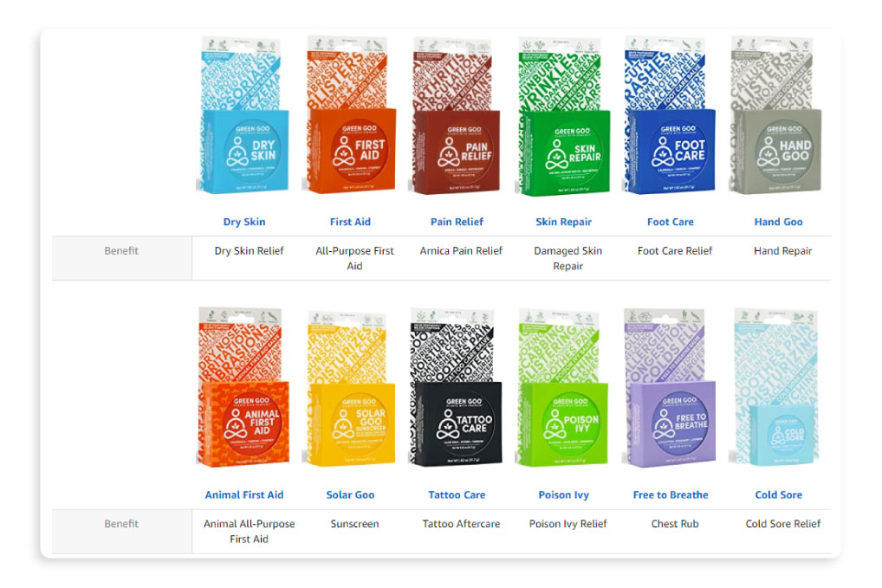Select the light blue Cold Sore image
882x588 pixels.
[x=775, y=387]
